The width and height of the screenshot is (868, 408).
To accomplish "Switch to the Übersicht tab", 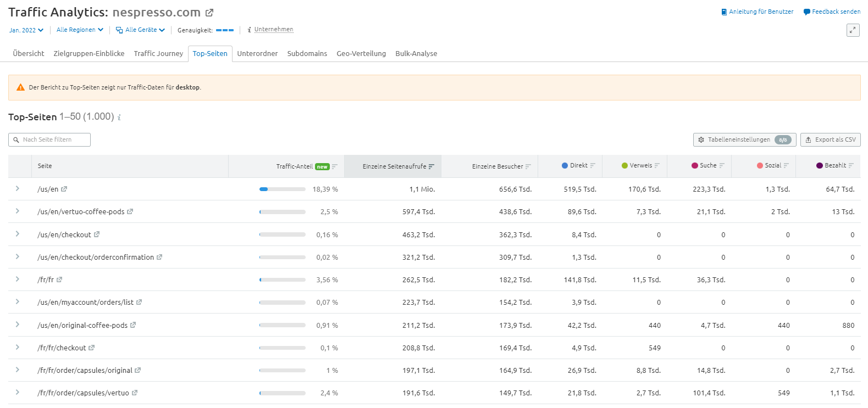I will 29,53.
